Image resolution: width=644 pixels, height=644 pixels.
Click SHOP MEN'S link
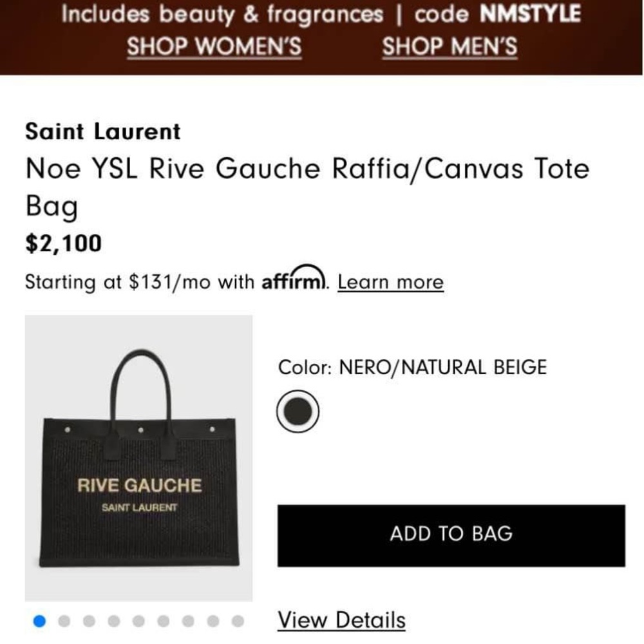(449, 46)
